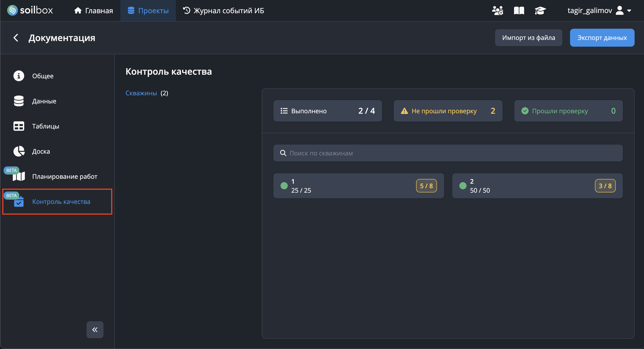Open Журнал событий ИБ menu item

223,11
